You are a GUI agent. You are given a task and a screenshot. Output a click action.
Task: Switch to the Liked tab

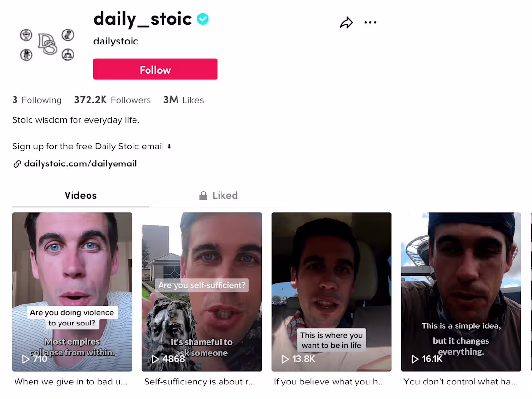[219, 195]
